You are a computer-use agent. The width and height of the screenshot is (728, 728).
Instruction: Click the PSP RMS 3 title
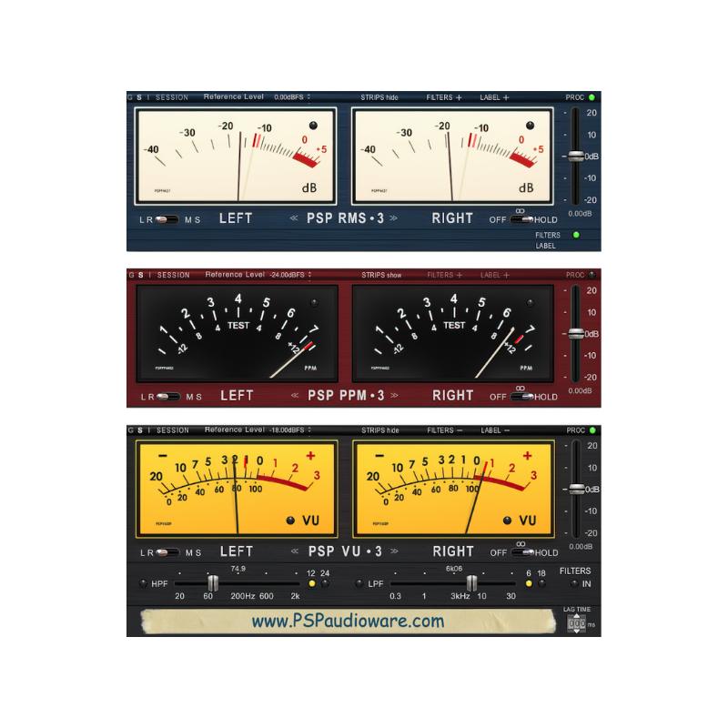click(345, 217)
